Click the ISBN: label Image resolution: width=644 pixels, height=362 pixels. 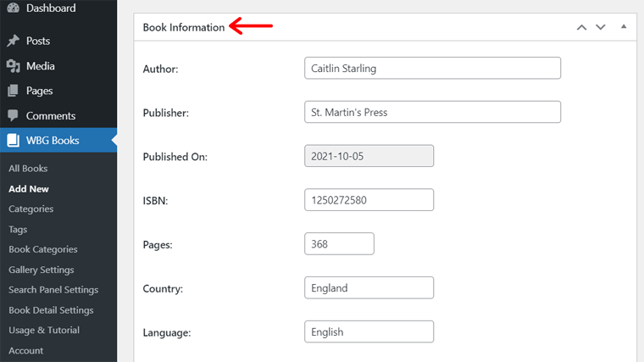(155, 201)
